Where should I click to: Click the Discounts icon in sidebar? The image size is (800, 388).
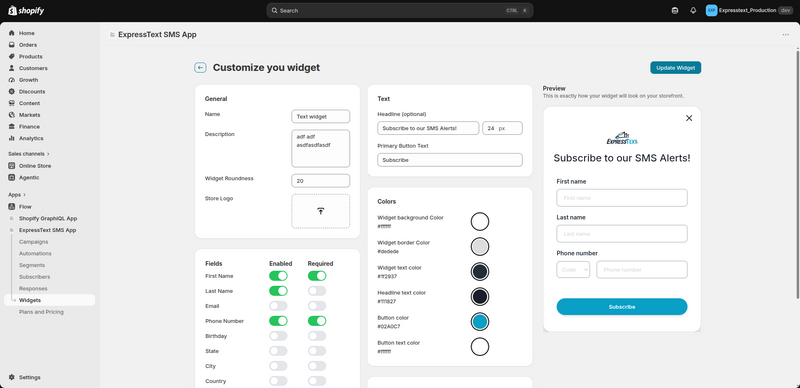pos(12,91)
